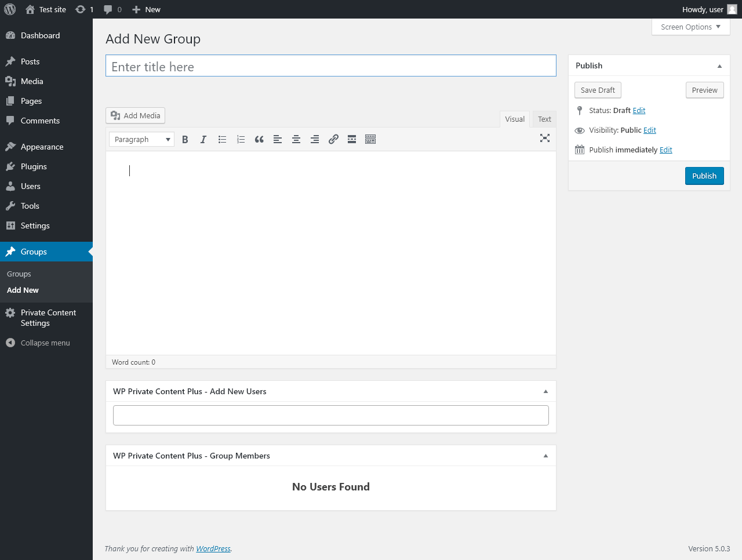Toggle the editor toolbar kitchen sink

pos(370,139)
